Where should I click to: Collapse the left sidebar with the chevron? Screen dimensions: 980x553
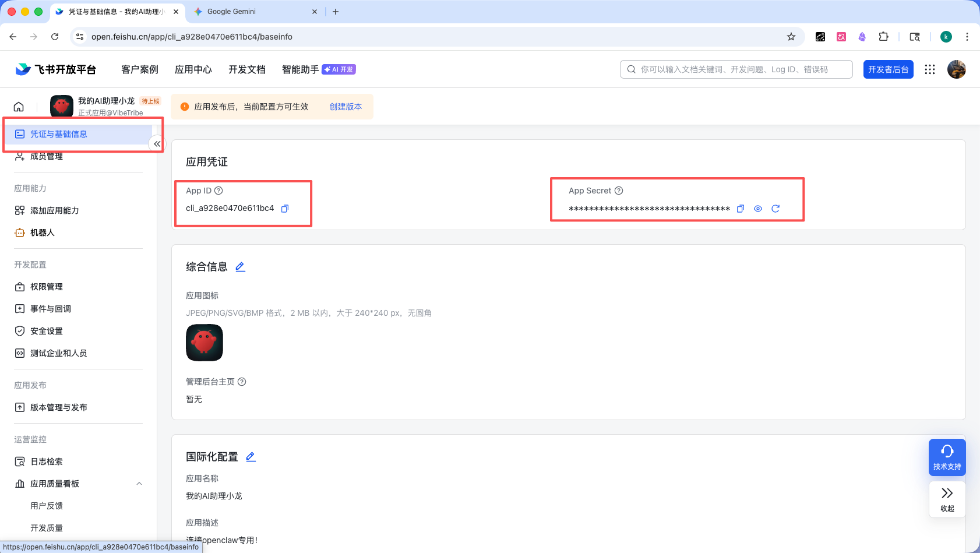[x=156, y=143]
